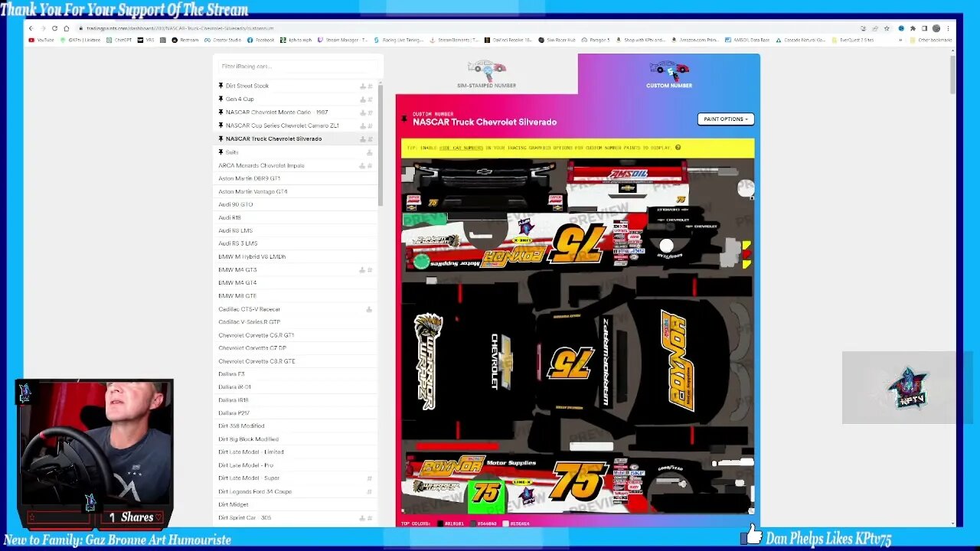Open the Stream Manager bookmark
Viewport: 980px width, 551px height.
click(x=341, y=40)
